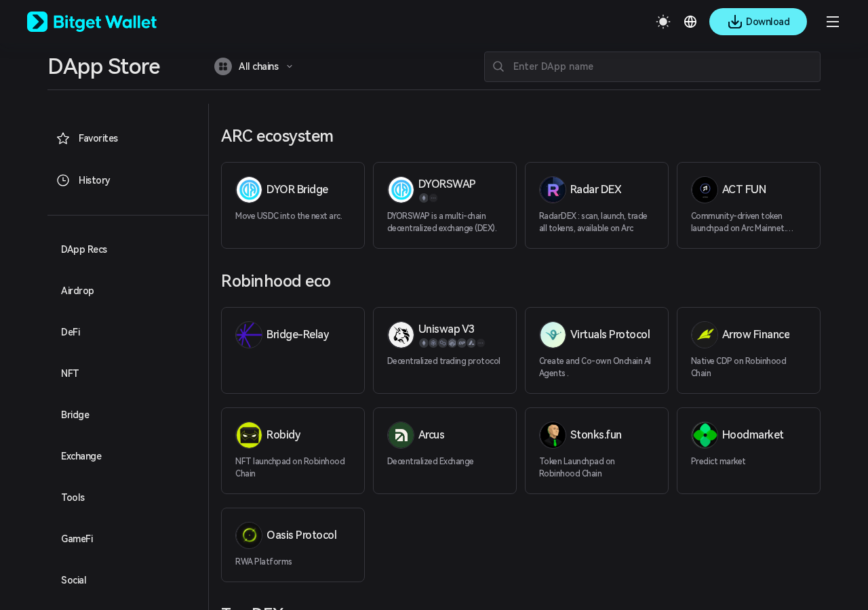Click the search magnifier icon
The image size is (868, 610).
498,66
